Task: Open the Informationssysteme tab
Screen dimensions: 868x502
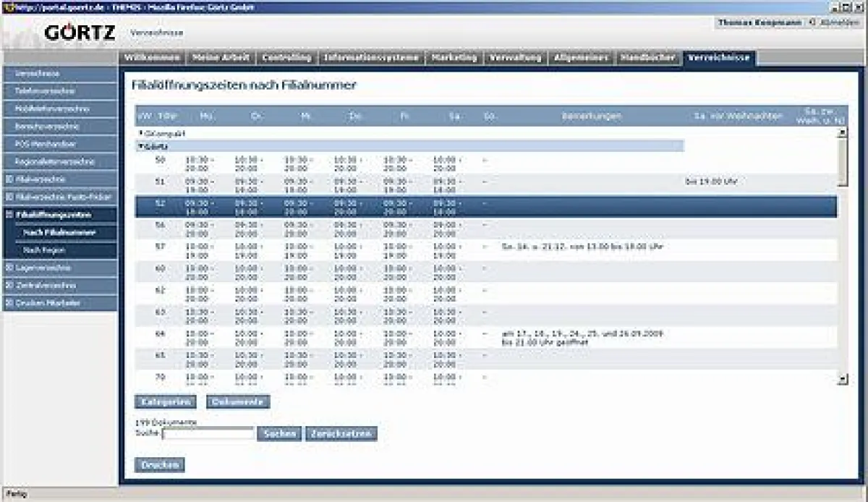Action: (x=373, y=58)
